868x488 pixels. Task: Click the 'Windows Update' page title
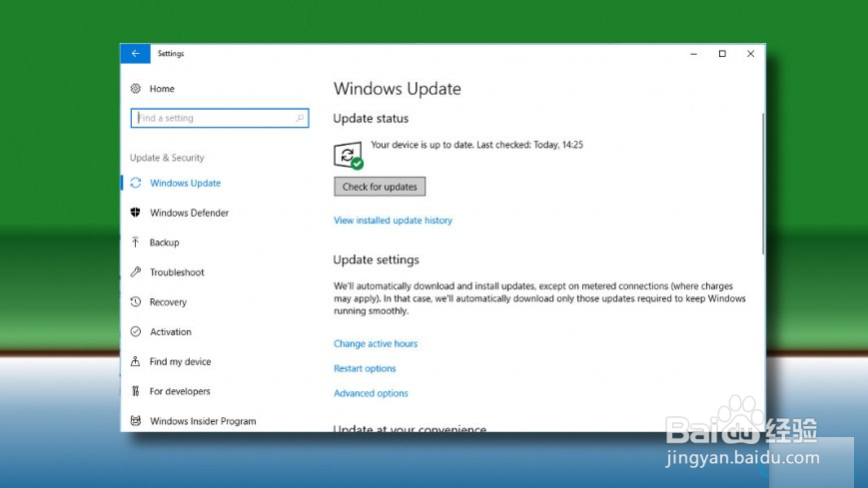point(397,89)
